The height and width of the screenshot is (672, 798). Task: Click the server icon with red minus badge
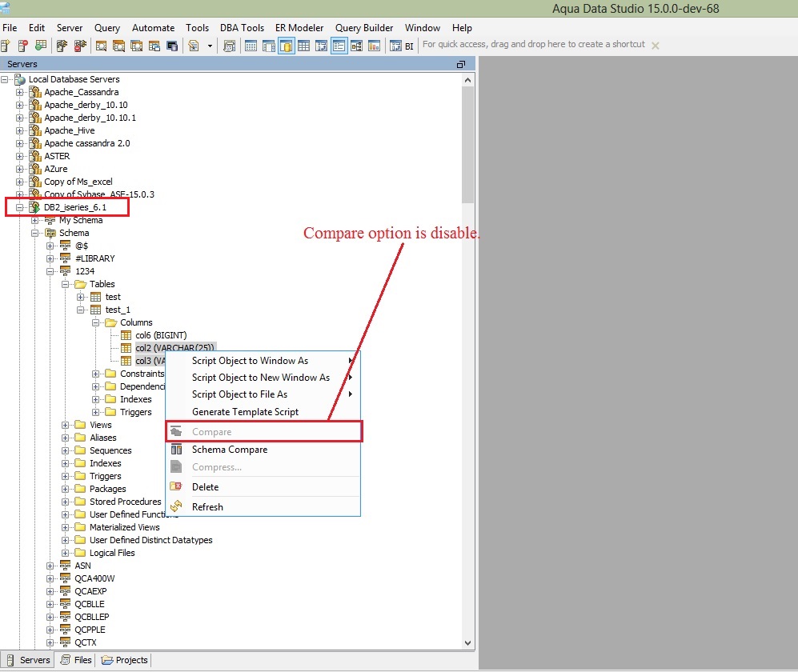point(23,46)
